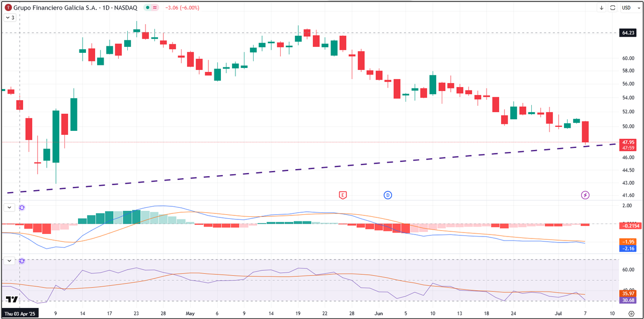Click the pink approximate-data indicator icon
644x319 pixels.
point(154,8)
